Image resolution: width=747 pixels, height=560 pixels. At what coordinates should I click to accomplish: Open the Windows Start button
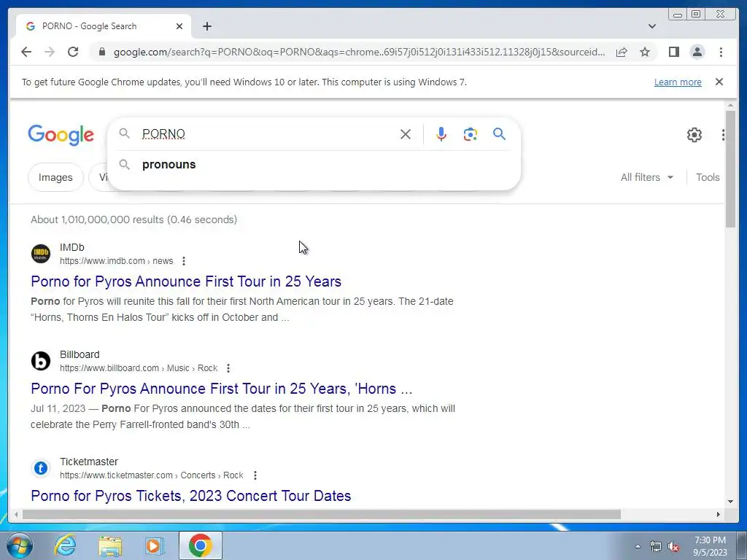(19, 545)
